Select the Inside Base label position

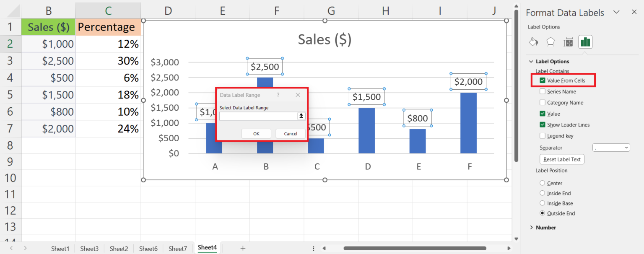(543, 203)
